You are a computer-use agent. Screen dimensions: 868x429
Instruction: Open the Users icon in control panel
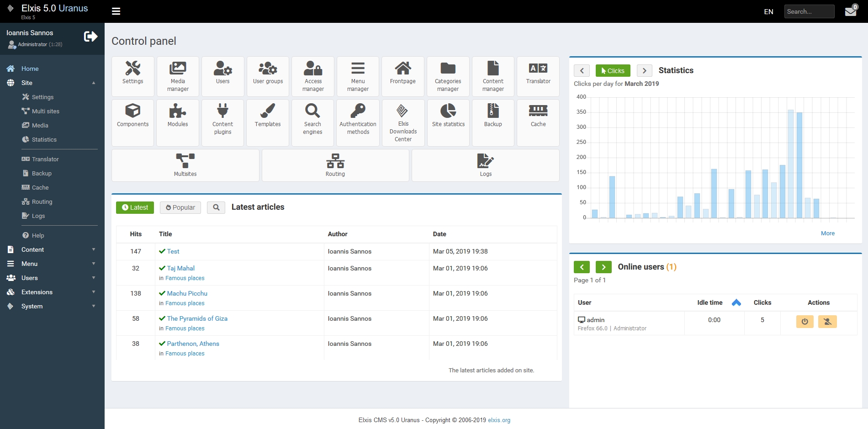tap(222, 76)
